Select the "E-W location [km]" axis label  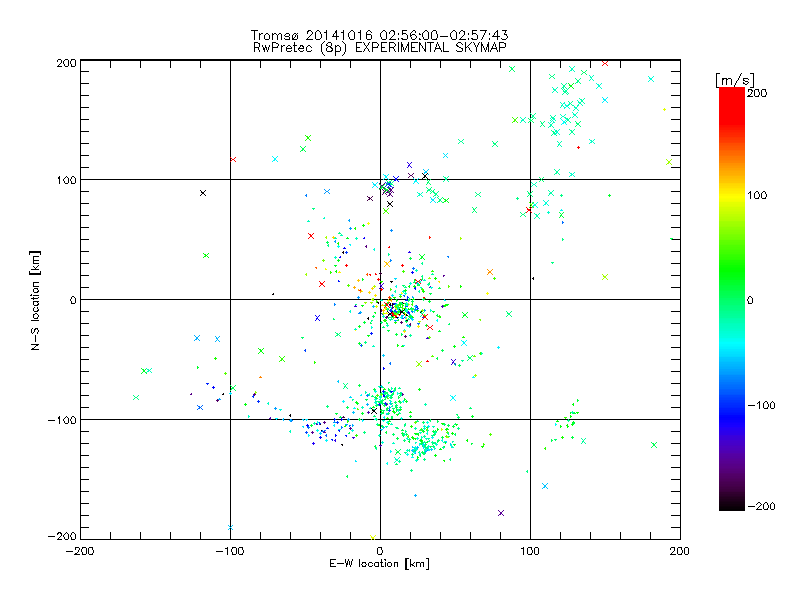click(379, 564)
